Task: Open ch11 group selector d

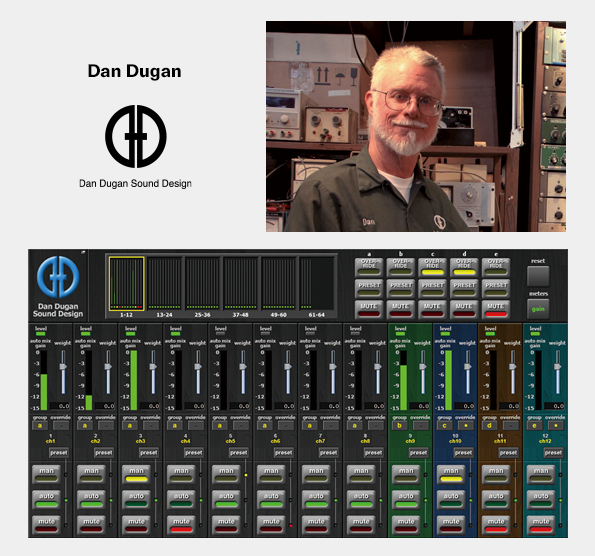Action: coord(489,425)
